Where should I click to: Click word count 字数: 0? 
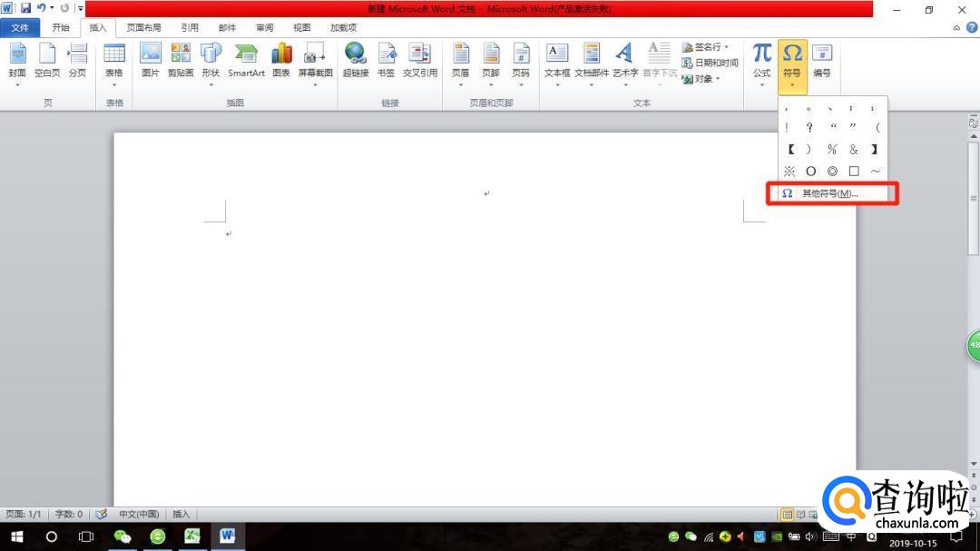click(x=69, y=514)
